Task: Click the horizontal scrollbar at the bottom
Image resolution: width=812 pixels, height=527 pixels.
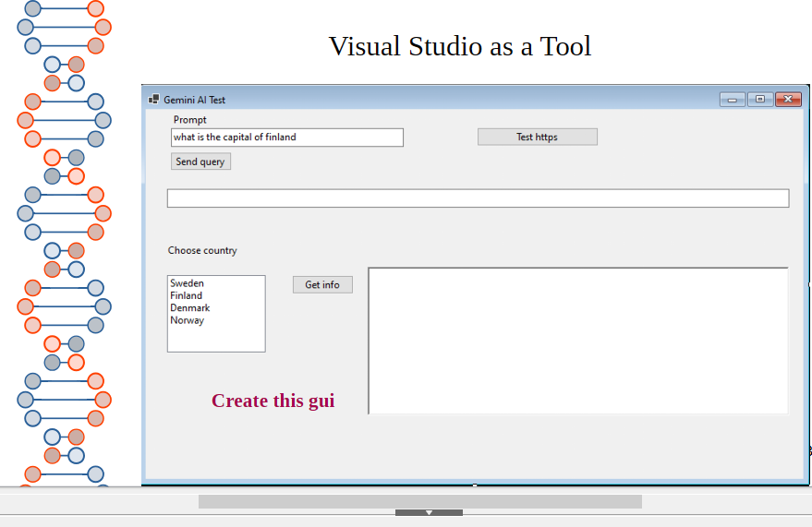Action: coord(419,501)
